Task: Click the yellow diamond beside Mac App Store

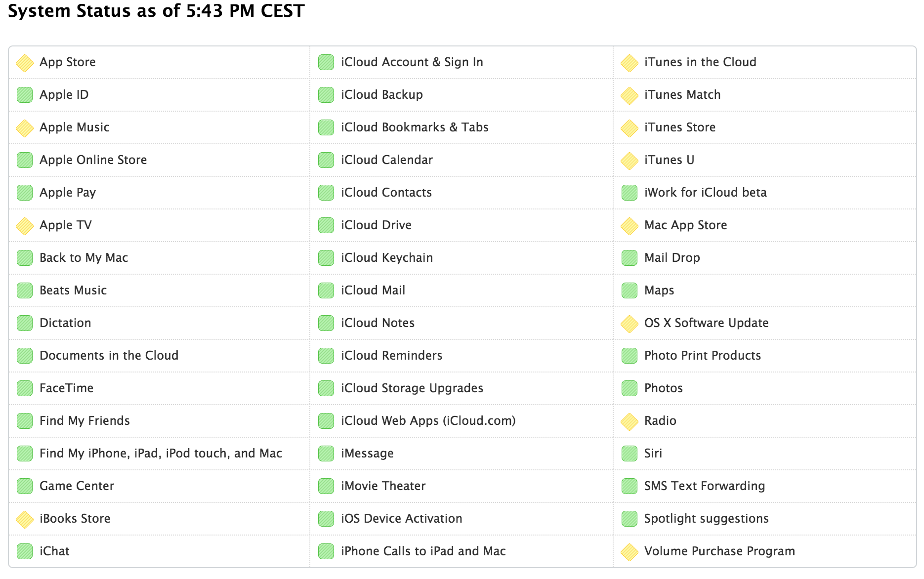Action: coord(629,226)
